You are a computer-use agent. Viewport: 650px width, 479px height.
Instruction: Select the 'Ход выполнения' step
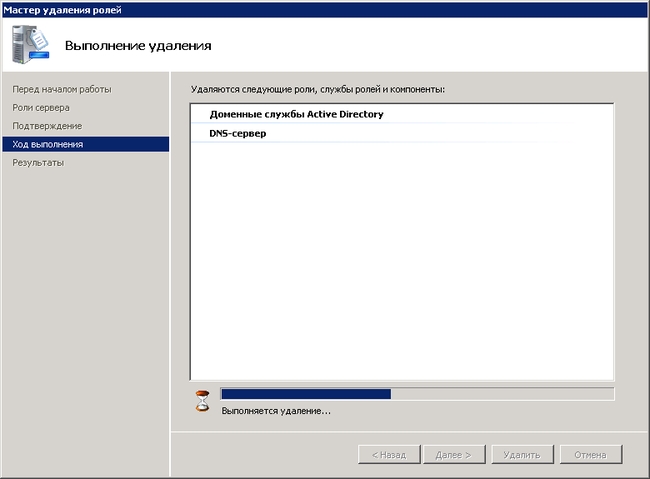coord(85,144)
